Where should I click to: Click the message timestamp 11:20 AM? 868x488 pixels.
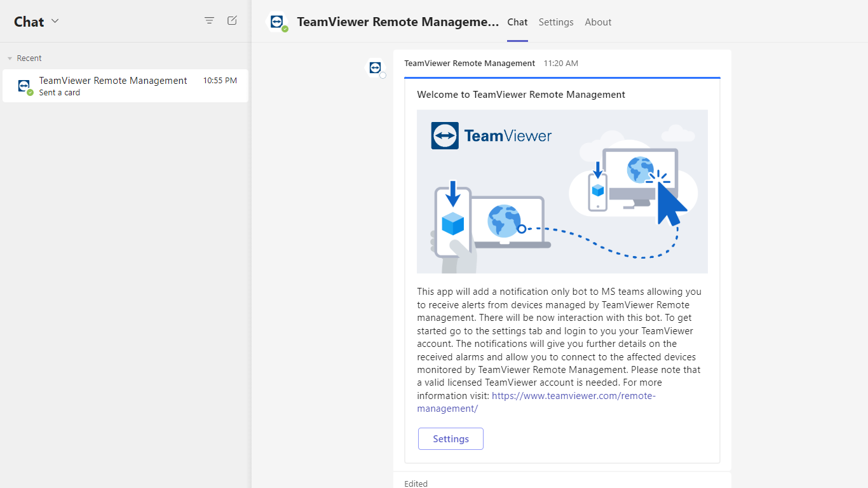pyautogui.click(x=561, y=64)
